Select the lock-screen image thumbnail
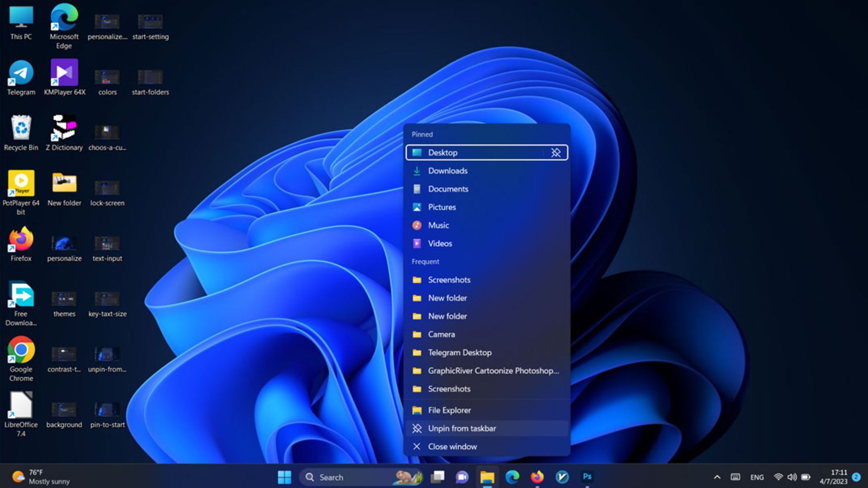Viewport: 868px width, 488px height. click(x=107, y=188)
